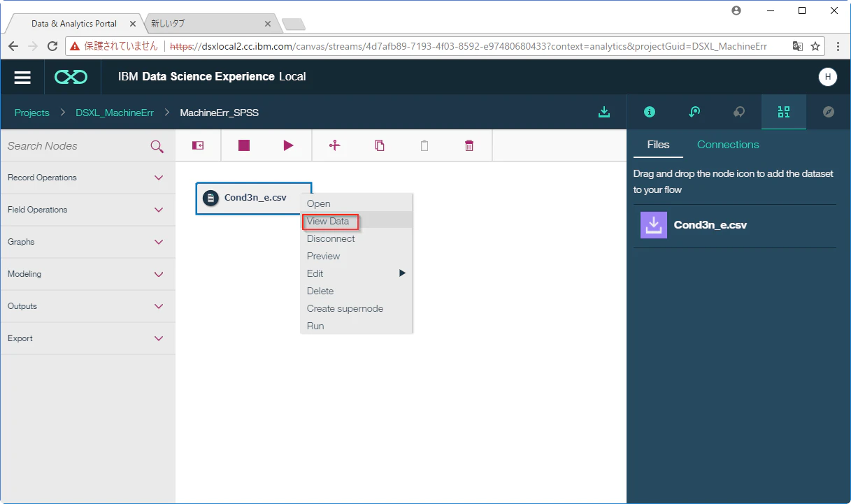This screenshot has width=851, height=504.
Task: Open the Edit submenu arrow
Action: coord(402,273)
